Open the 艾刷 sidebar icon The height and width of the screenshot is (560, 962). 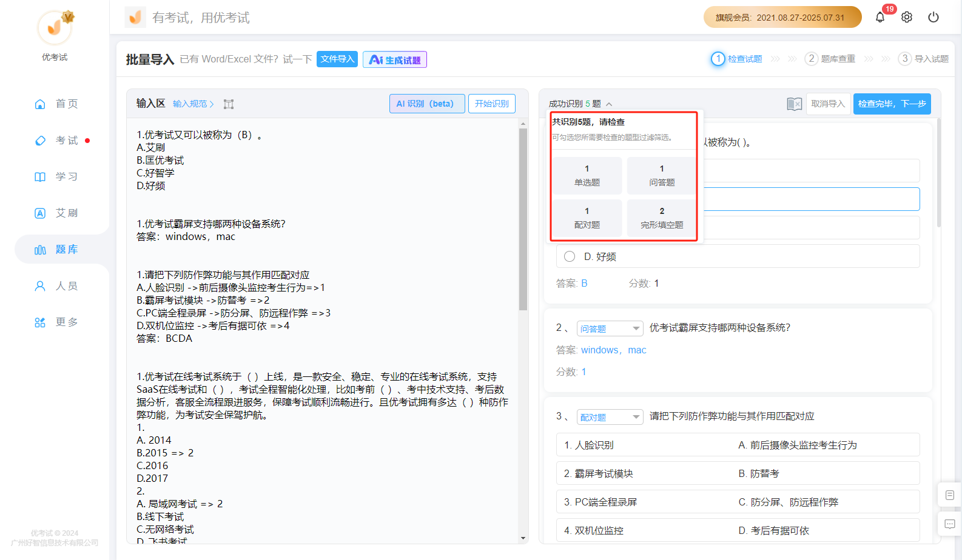coord(40,213)
